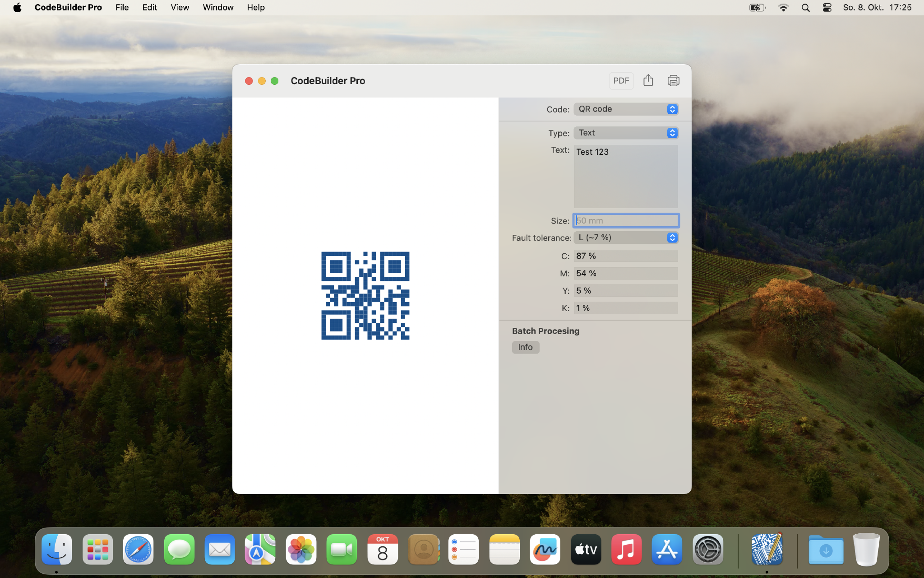Open Contacts from the dock

(x=423, y=550)
